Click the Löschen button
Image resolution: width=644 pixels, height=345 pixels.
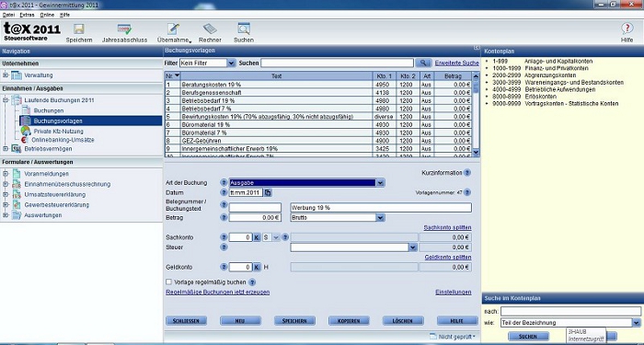pos(403,321)
